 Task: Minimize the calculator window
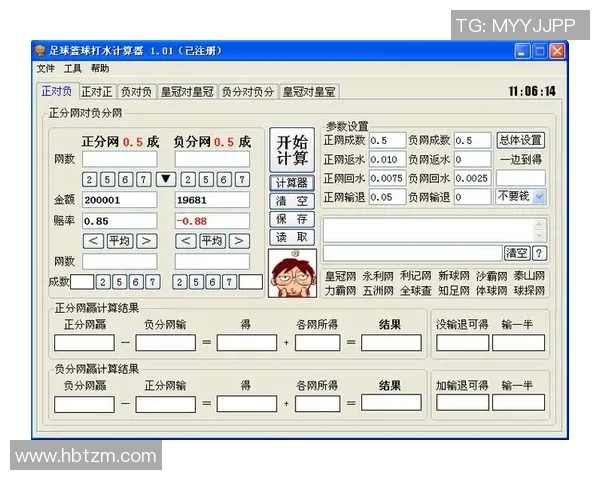point(522,51)
